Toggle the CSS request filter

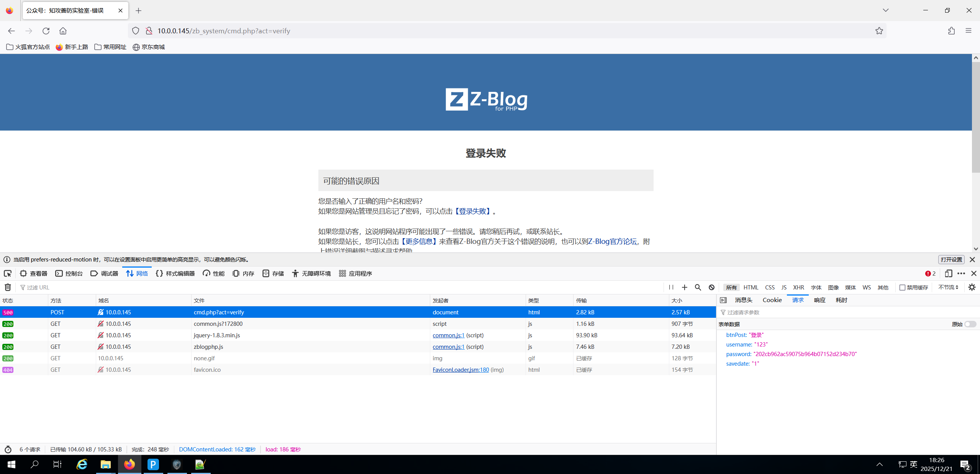click(x=770, y=288)
